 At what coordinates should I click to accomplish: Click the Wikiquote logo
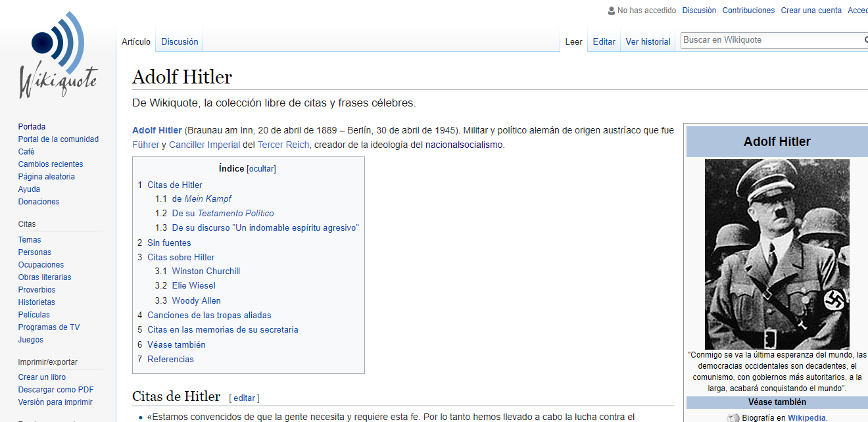click(x=58, y=55)
